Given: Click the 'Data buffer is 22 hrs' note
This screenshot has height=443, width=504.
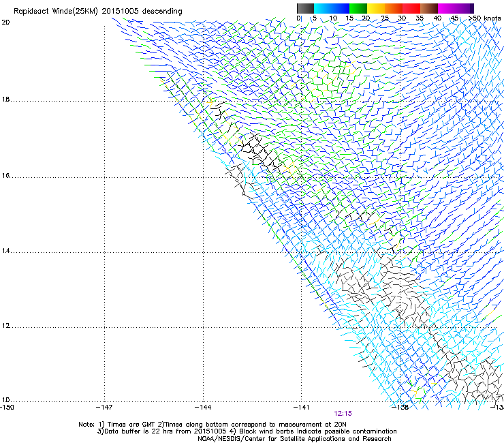Looking at the screenshot, I should click(247, 431).
